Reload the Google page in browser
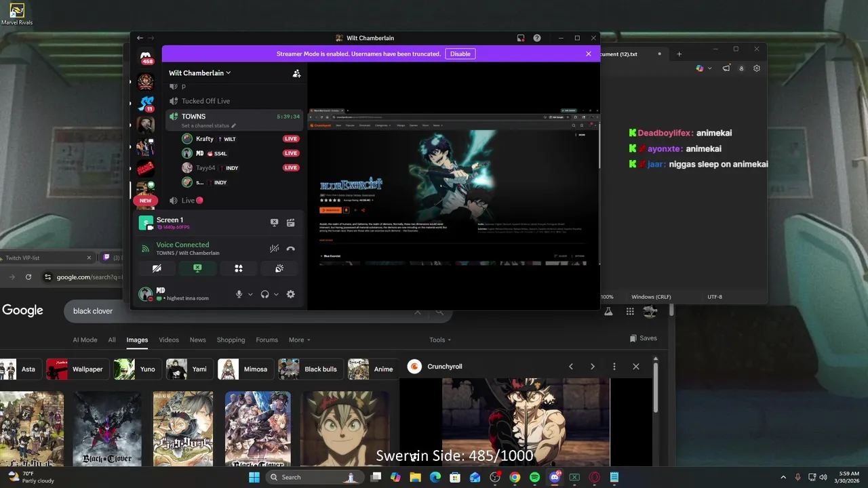Image resolution: width=868 pixels, height=488 pixels. pyautogui.click(x=28, y=277)
